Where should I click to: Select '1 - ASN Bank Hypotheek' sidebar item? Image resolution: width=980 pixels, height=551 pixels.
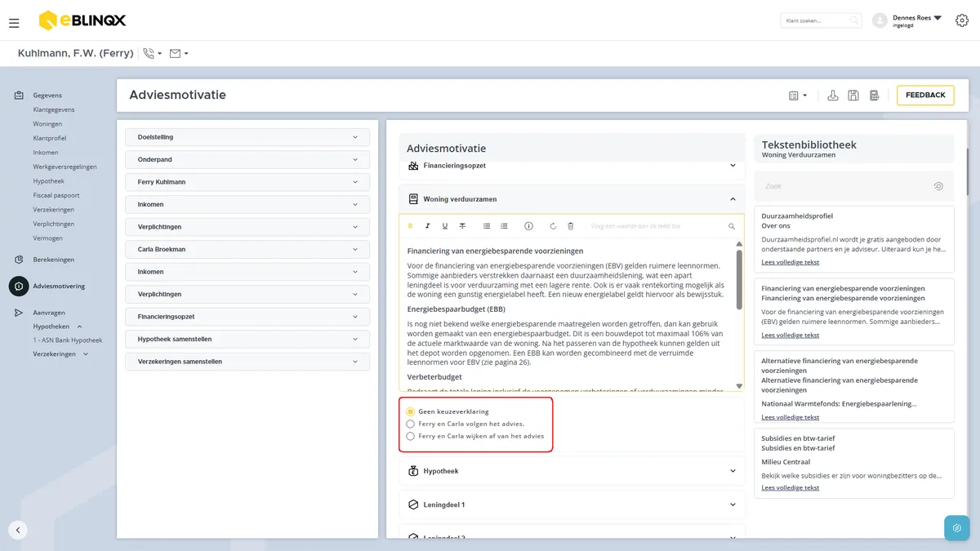pos(68,340)
